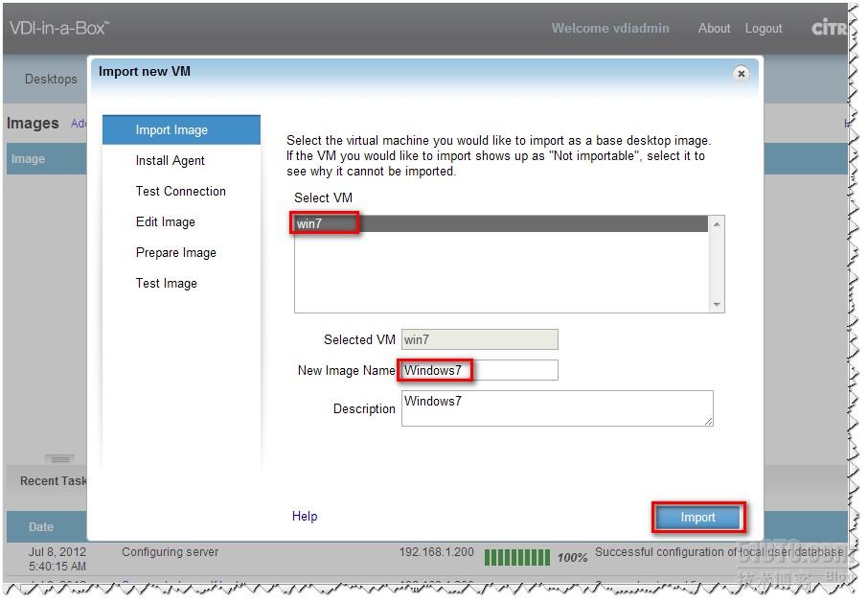
Task: Click the VDI-in-a-Box logo
Action: click(59, 28)
